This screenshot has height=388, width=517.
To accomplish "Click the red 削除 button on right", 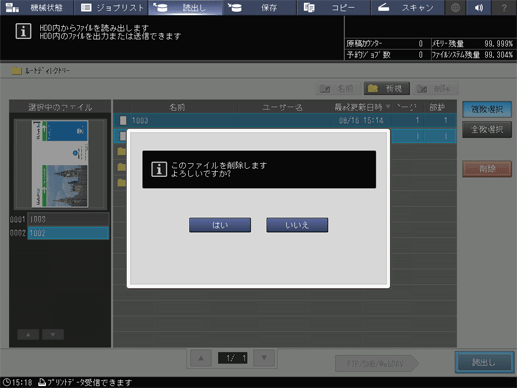I will pyautogui.click(x=487, y=169).
